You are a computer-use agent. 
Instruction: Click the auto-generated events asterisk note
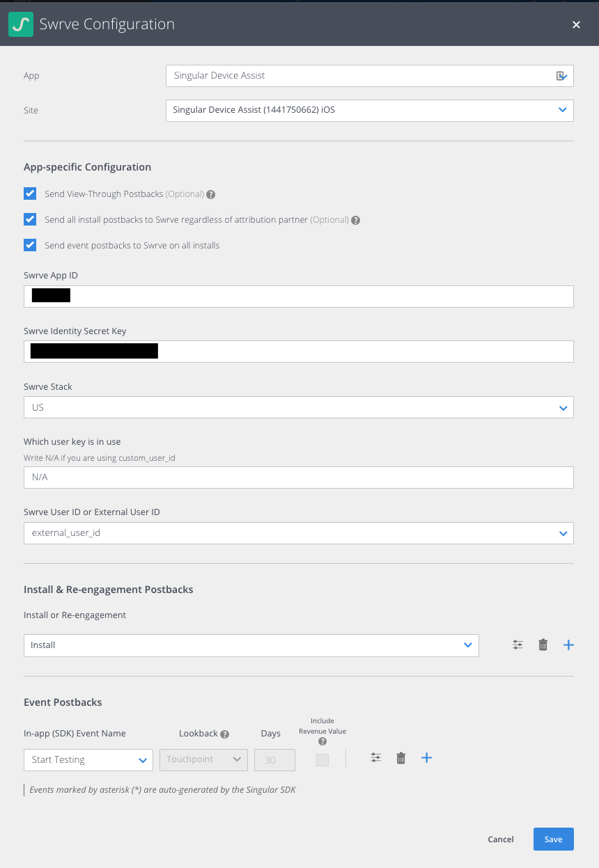pyautogui.click(x=163, y=790)
